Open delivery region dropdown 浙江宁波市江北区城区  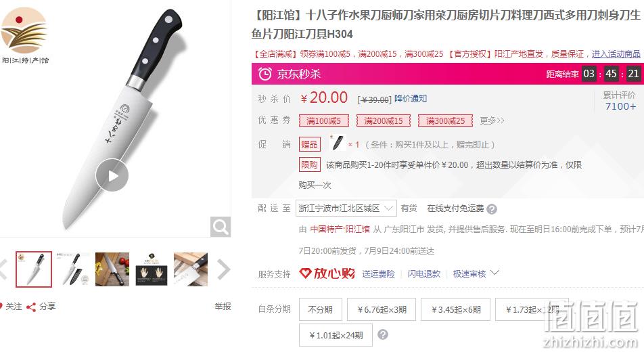[x=346, y=208]
